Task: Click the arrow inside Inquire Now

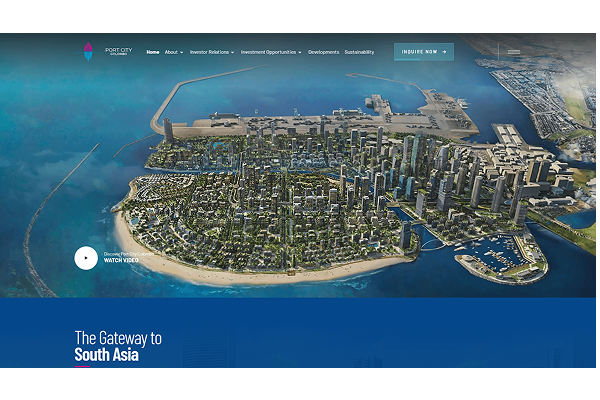Action: pyautogui.click(x=443, y=52)
